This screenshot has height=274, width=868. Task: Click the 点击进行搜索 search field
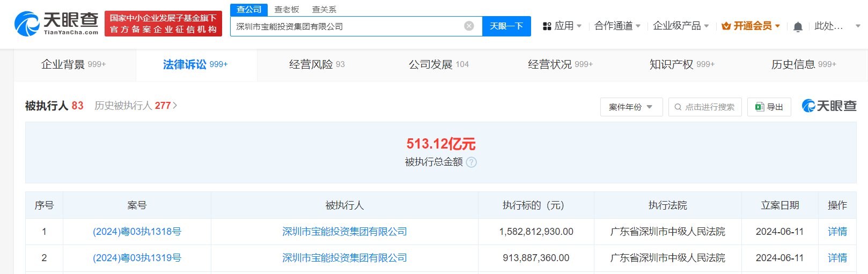click(705, 107)
